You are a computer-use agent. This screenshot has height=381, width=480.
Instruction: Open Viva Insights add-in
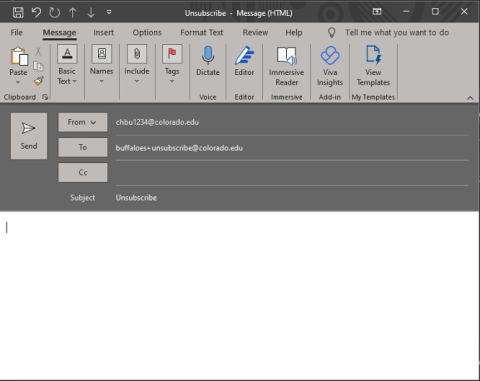tap(330, 66)
